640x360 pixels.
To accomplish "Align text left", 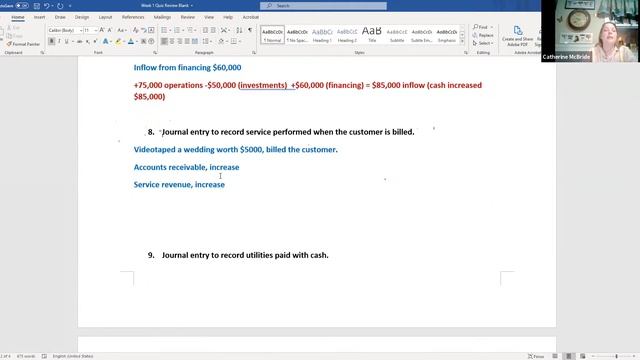I will [164, 41].
